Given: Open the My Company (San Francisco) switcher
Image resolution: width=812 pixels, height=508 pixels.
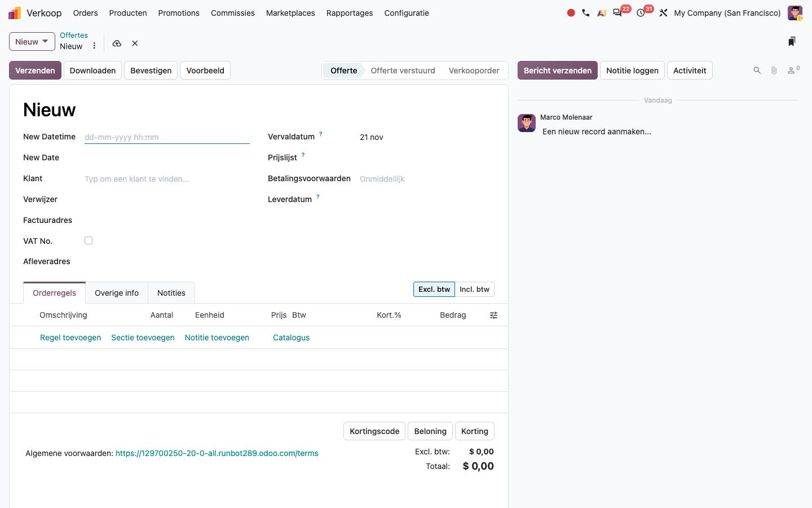Looking at the screenshot, I should click(x=727, y=13).
